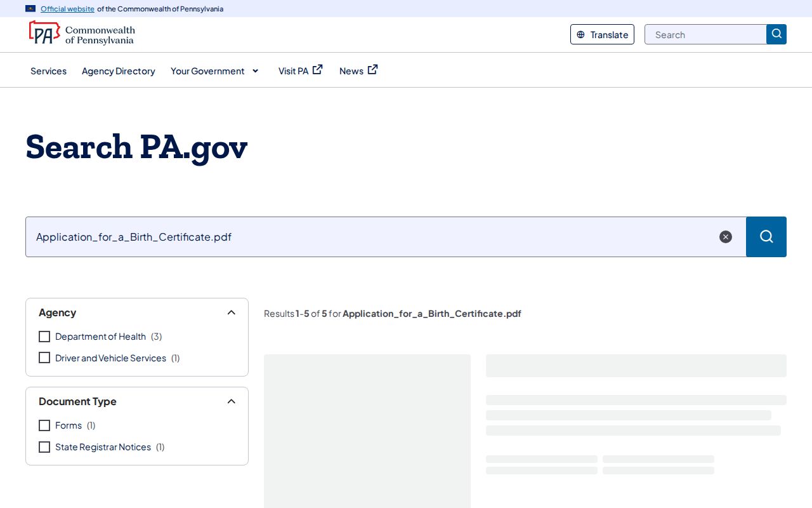Click the Commonwealth of Pennsylvania PA logo
The width and height of the screenshot is (812, 508).
[x=82, y=33]
